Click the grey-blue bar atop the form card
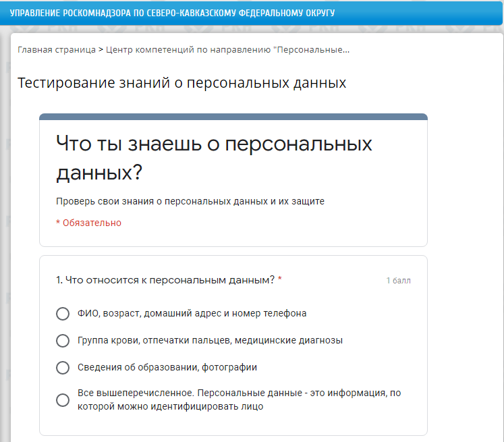The image size is (504, 442). point(233,117)
